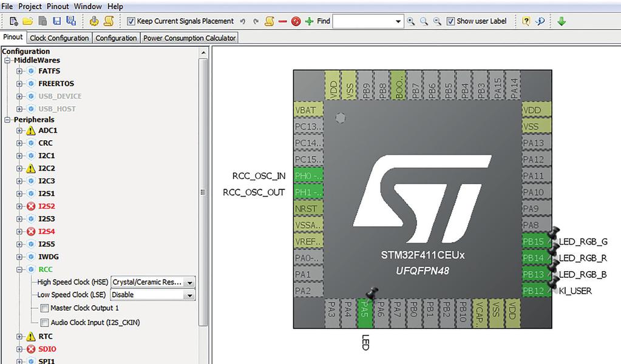Click the Save Project floppy icon

click(x=58, y=21)
